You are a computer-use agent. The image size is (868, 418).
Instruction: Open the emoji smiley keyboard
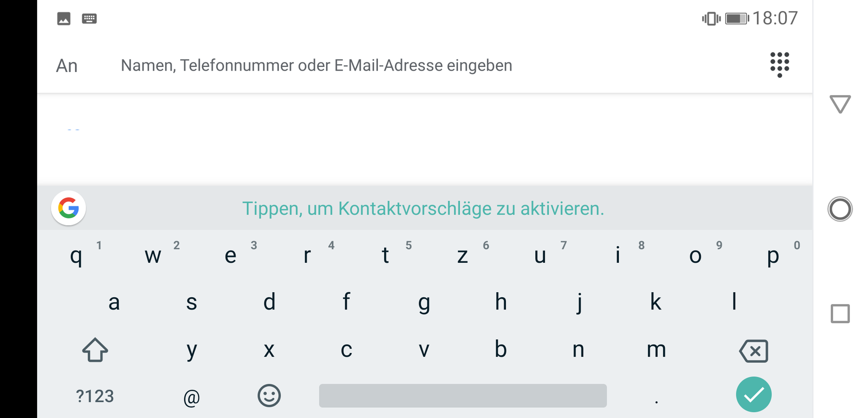(269, 396)
